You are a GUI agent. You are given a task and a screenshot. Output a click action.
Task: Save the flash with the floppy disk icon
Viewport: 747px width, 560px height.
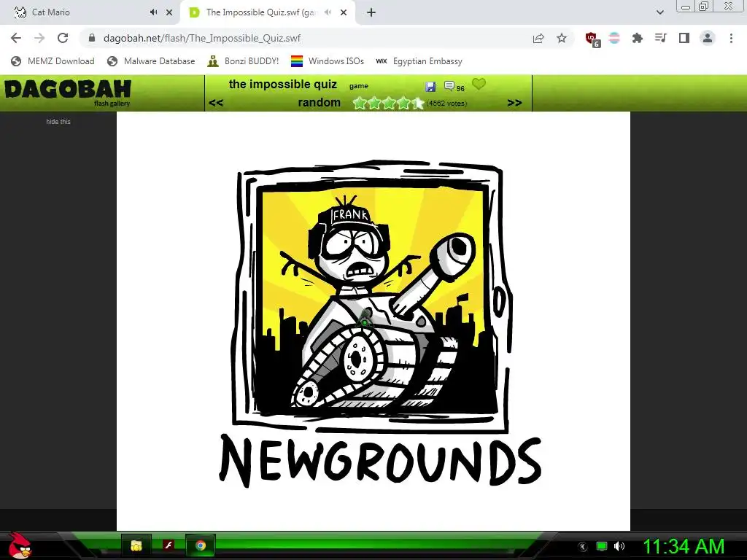[430, 87]
